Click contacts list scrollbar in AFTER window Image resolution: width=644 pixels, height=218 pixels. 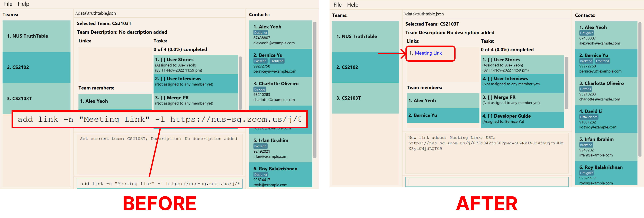pyautogui.click(x=639, y=90)
